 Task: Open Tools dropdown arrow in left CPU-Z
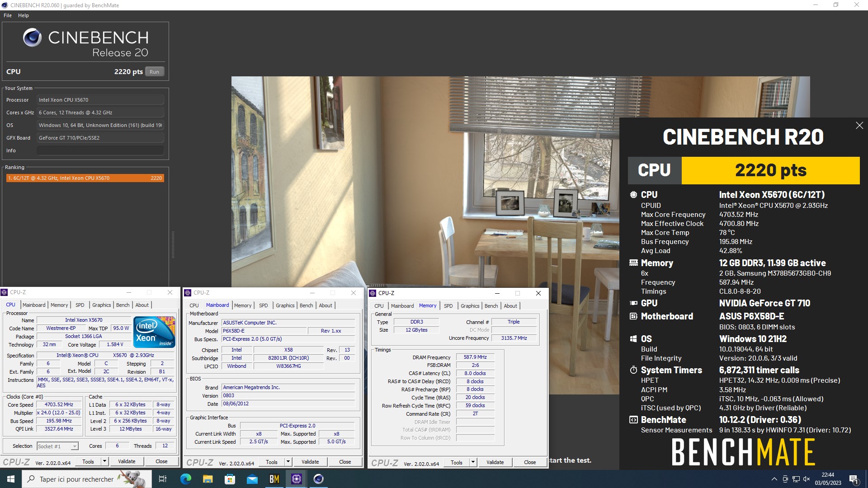click(x=105, y=461)
